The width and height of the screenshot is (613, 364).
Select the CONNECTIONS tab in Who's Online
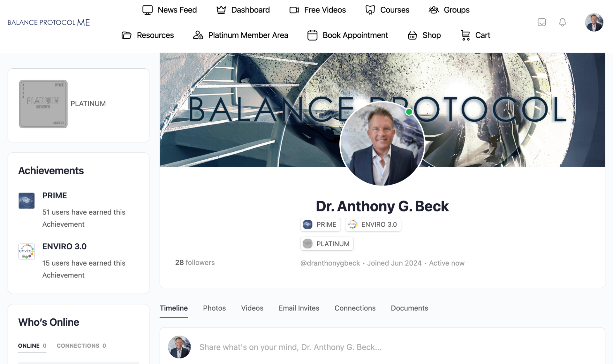(81, 346)
